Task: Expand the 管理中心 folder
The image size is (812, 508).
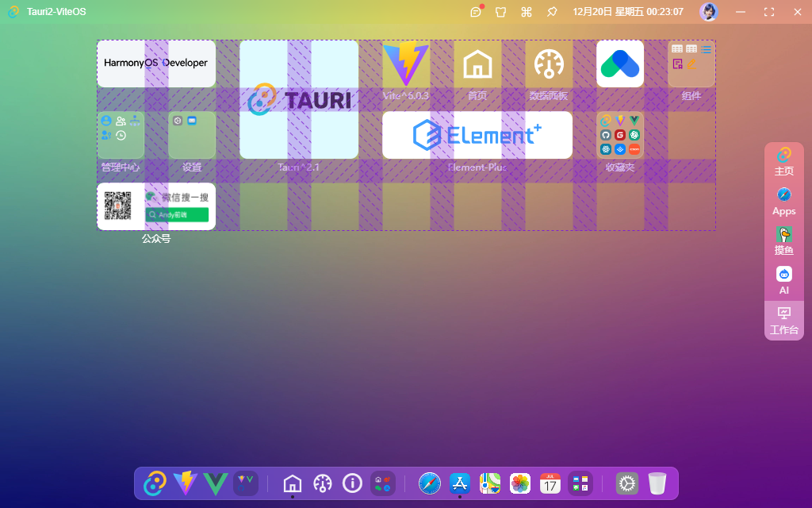Action: 121,135
